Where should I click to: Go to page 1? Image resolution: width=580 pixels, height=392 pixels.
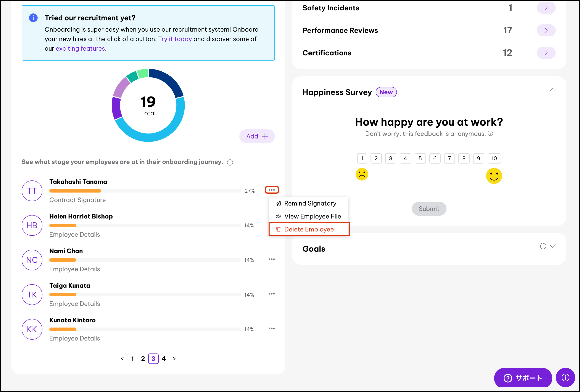pos(132,358)
